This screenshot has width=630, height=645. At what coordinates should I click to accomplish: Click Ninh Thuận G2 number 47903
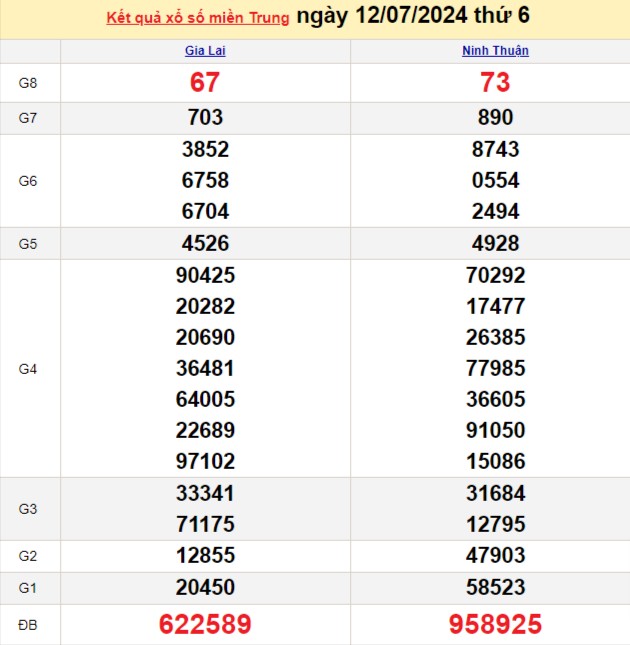pos(495,556)
